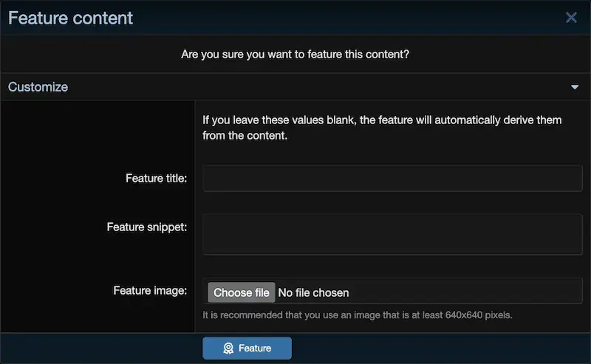Click the 'Are you sure' confirmation message
The width and height of the screenshot is (591, 364).
[x=295, y=54]
